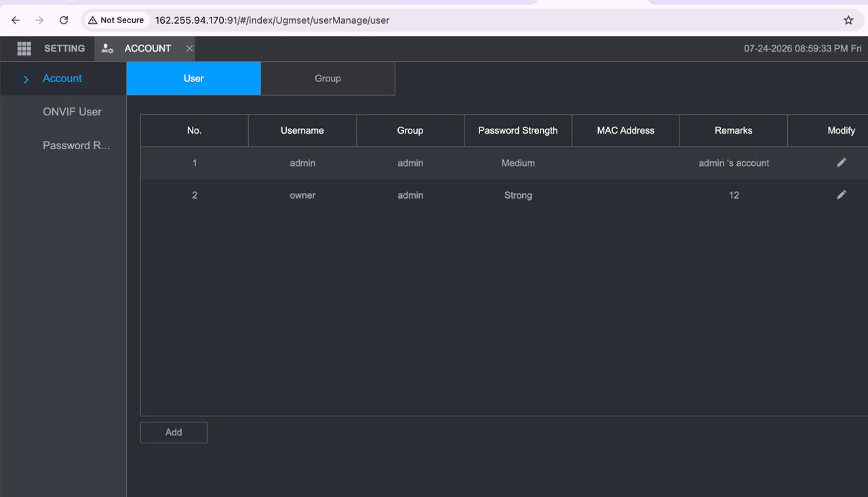Click the Username column header
The height and width of the screenshot is (497, 868).
[x=302, y=130]
